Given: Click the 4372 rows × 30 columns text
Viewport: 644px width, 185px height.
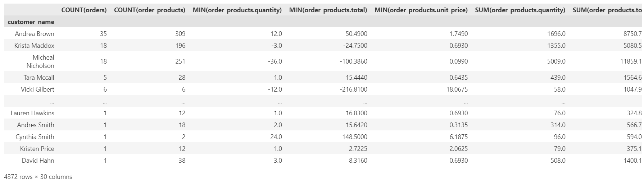Looking at the screenshot, I should (38, 177).
